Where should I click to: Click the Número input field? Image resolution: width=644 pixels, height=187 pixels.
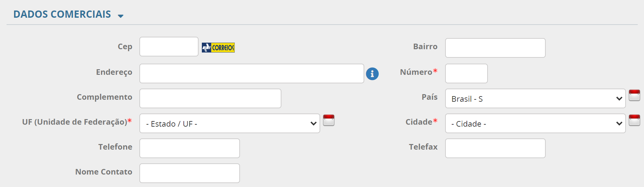pos(466,73)
